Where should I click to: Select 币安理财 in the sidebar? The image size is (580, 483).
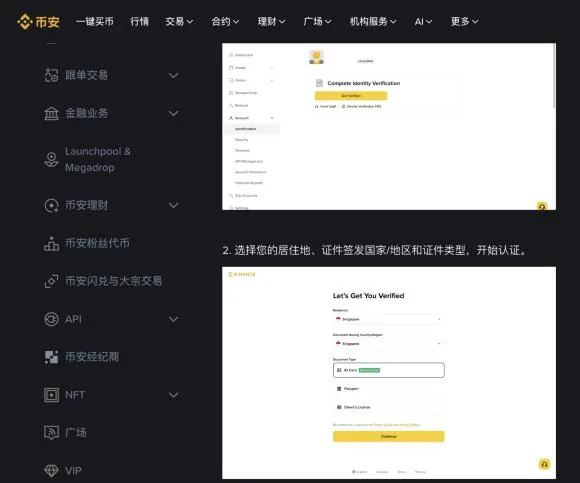(x=87, y=205)
